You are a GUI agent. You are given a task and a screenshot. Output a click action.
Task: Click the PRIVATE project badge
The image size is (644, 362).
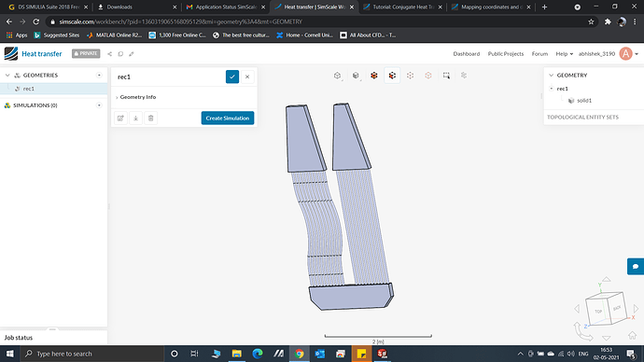point(86,54)
